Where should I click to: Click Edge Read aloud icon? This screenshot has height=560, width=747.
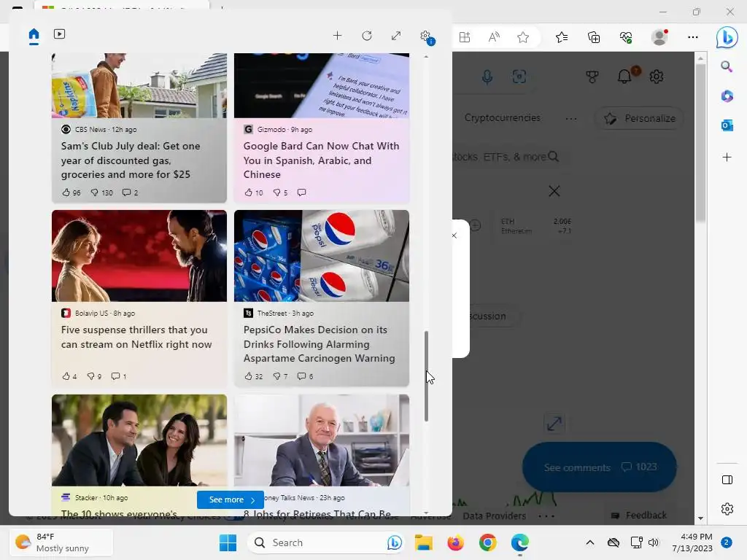494,37
